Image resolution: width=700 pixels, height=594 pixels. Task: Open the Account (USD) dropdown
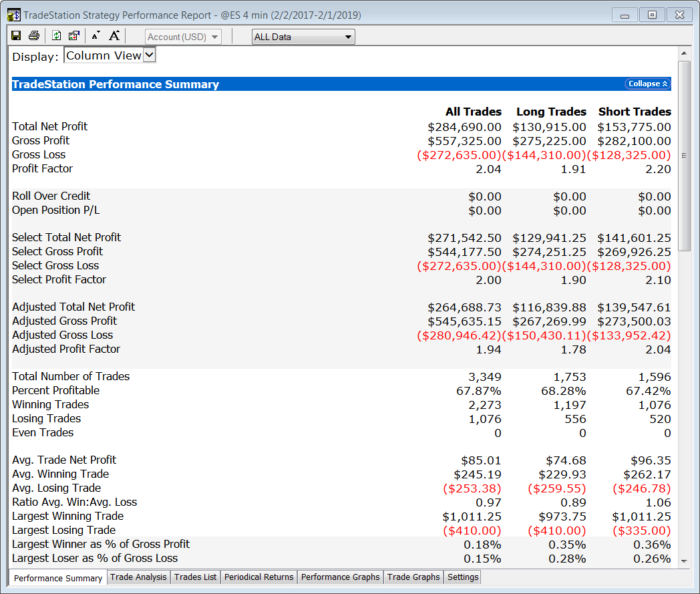pyautogui.click(x=183, y=37)
